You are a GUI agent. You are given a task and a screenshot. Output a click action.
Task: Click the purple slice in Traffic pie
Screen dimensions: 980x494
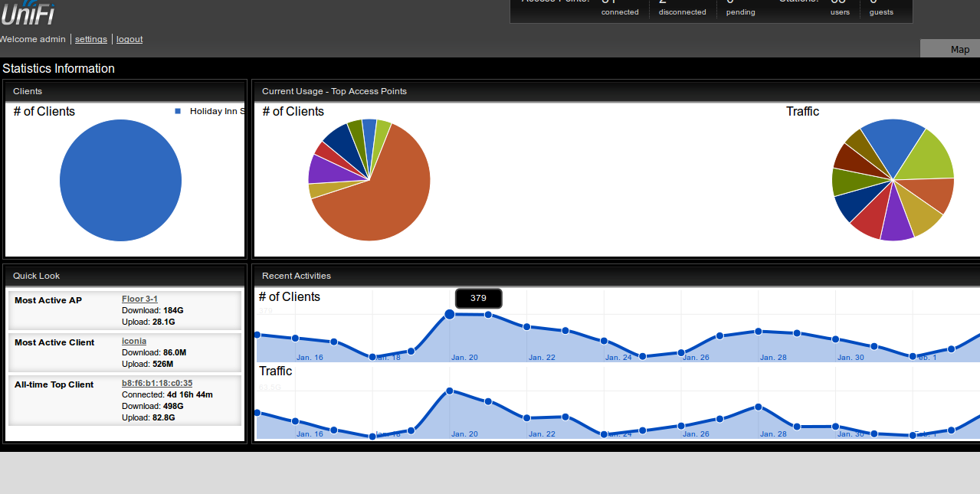tap(896, 224)
